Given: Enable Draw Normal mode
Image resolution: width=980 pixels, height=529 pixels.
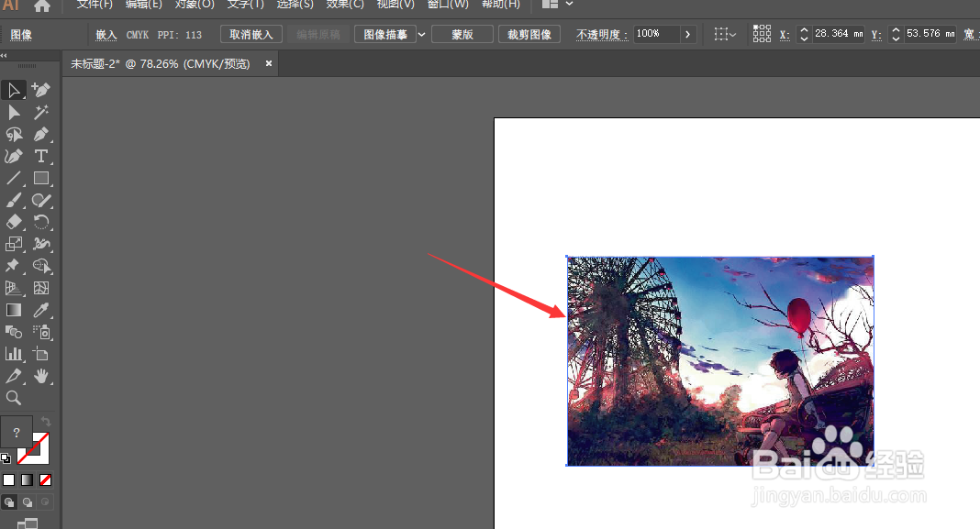Looking at the screenshot, I should click(9, 502).
